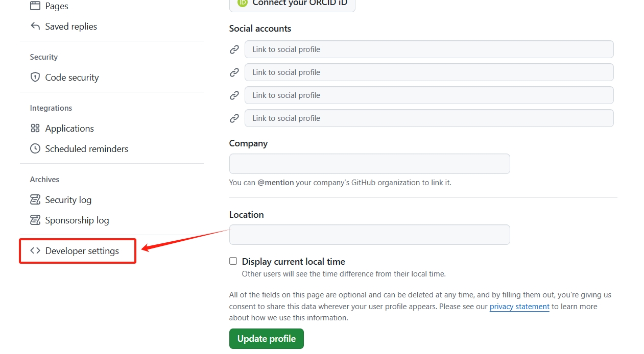Click the Connect your ORCID iD button
Screen dimensions: 644x354
pos(292,4)
